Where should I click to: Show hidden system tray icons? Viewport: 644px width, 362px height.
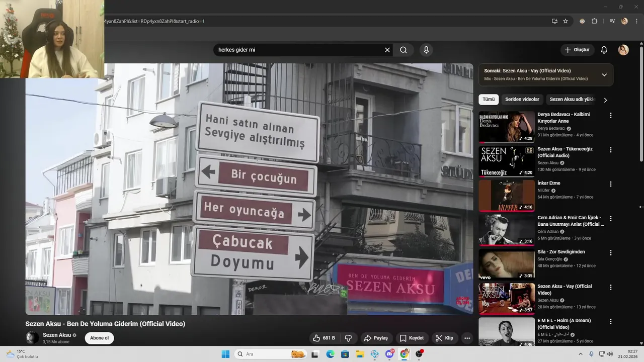point(580,354)
